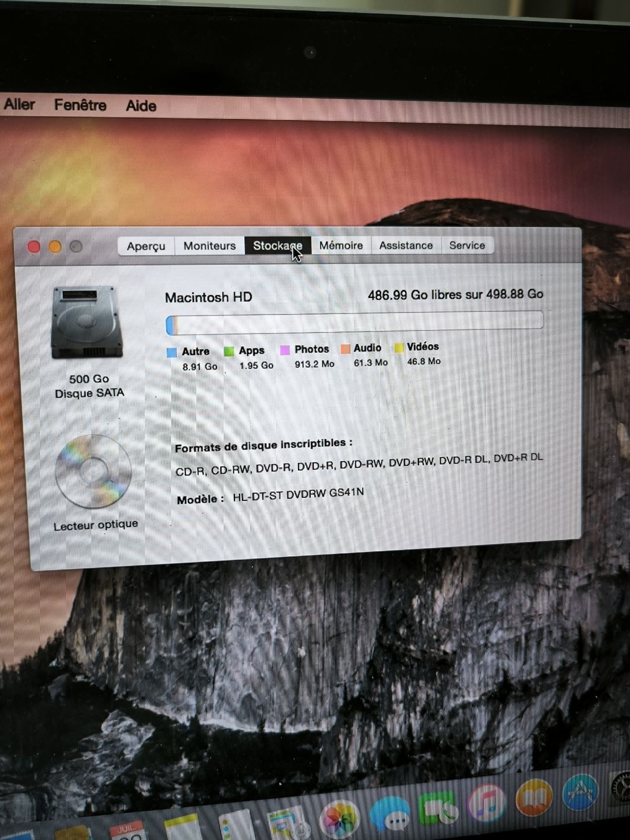
Task: Open Reminders from the Dock
Action: tap(236, 824)
